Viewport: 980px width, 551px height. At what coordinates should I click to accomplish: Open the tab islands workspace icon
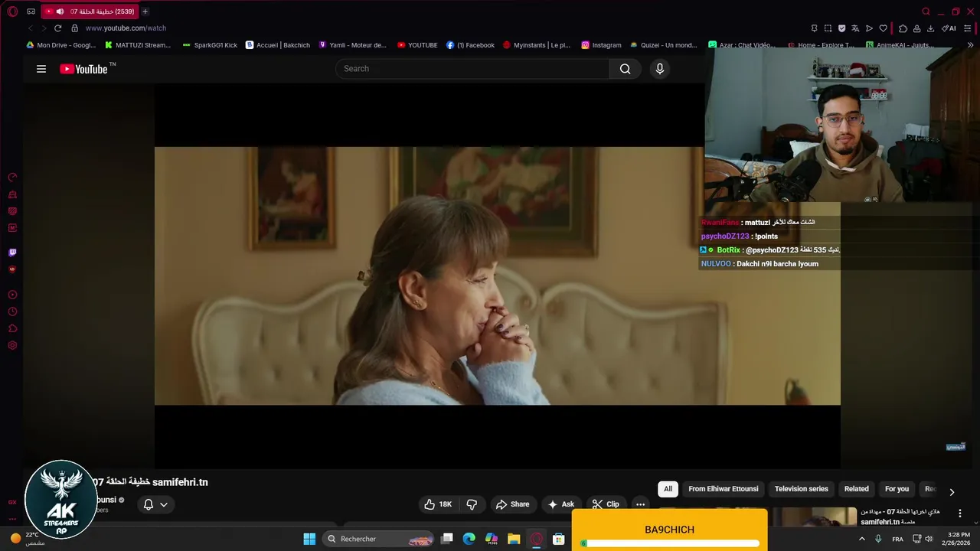[x=31, y=11]
